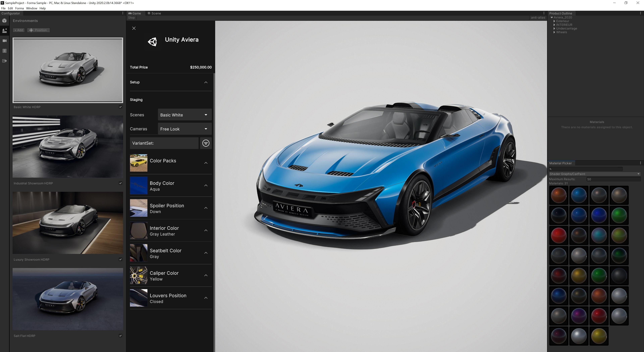Toggle the Industrial Showroom HDRP checkbox
644x352 pixels.
pos(120,183)
